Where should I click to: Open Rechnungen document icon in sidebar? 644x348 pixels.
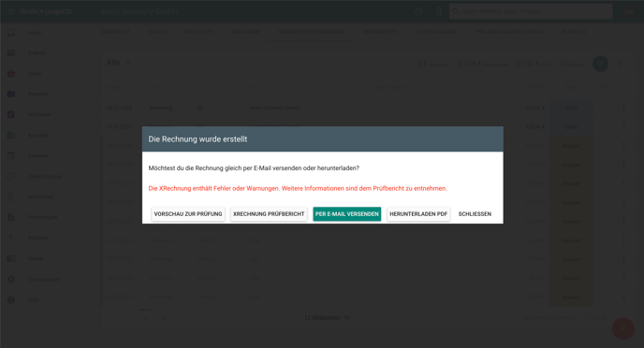pyautogui.click(x=11, y=217)
